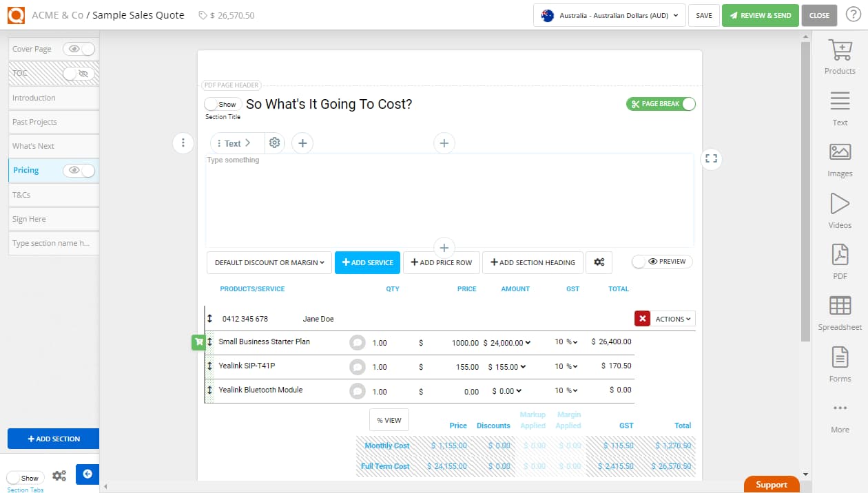The width and height of the screenshot is (868, 493).
Task: Open the Spreadsheet tool icon
Action: [x=840, y=306]
